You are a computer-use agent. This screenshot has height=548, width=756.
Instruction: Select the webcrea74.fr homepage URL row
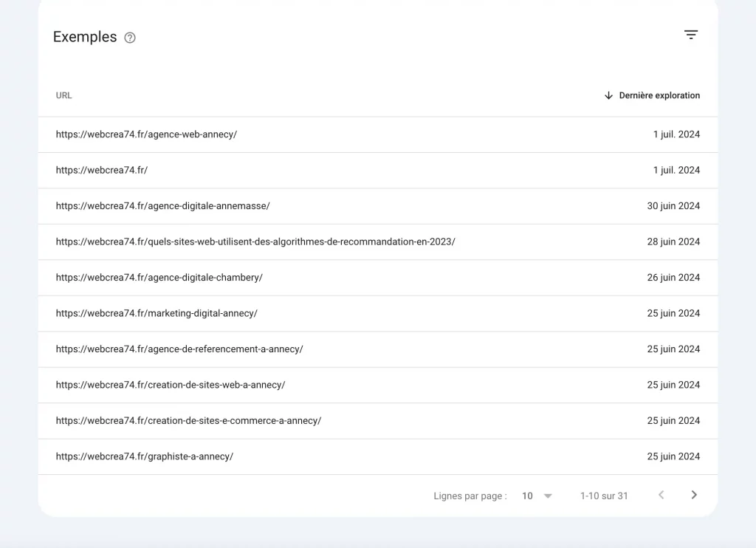pyautogui.click(x=378, y=171)
